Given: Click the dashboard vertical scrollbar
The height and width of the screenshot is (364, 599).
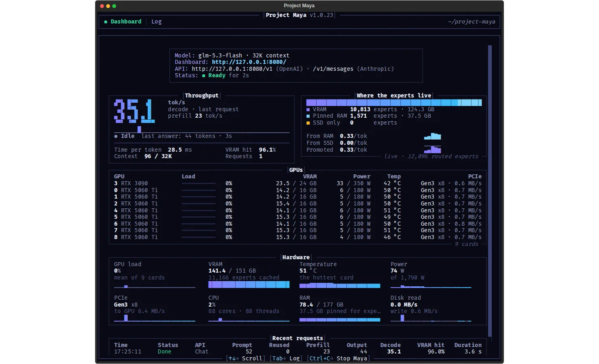Looking at the screenshot, I should point(490,190).
